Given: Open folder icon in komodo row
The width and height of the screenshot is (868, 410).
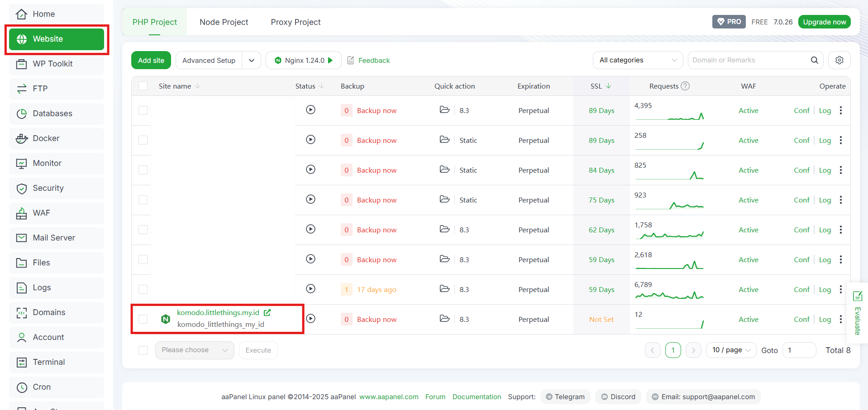Looking at the screenshot, I should point(445,319).
